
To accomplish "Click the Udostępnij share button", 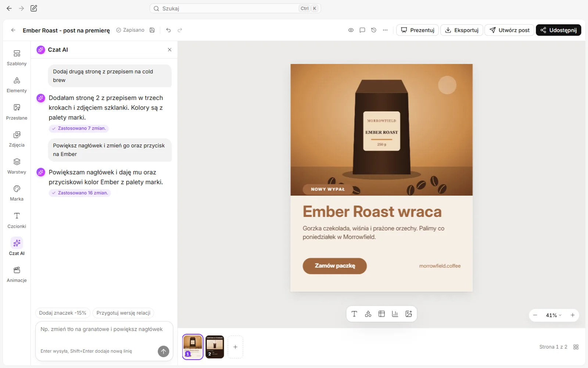I will point(558,30).
